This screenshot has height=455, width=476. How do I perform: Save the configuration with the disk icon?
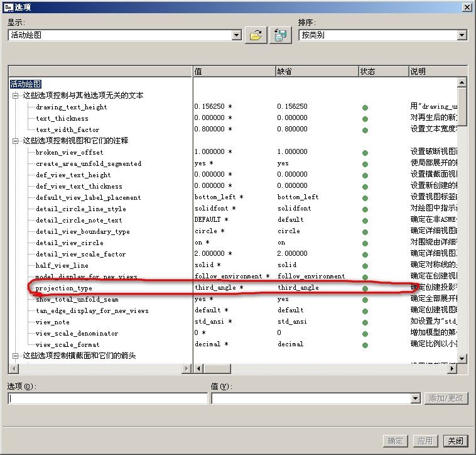click(281, 35)
